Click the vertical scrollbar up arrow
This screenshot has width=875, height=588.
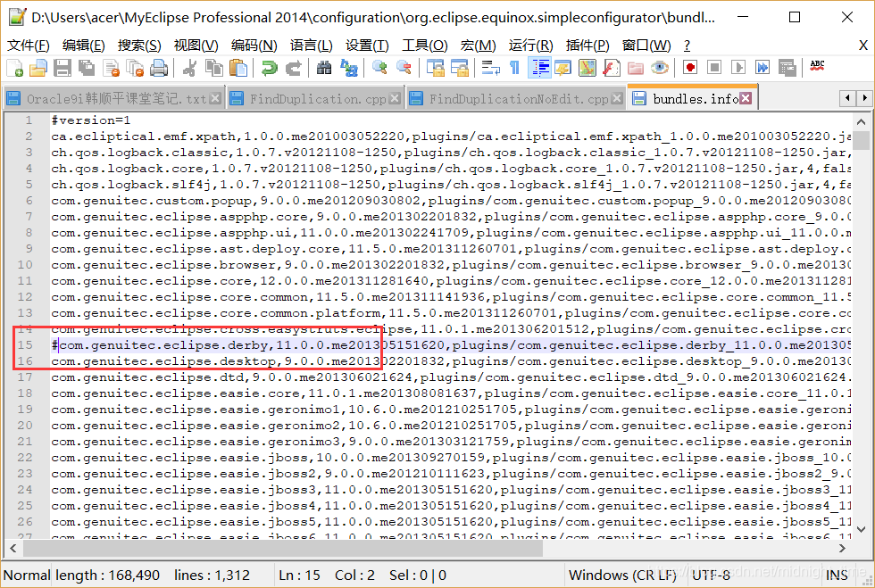(x=861, y=121)
